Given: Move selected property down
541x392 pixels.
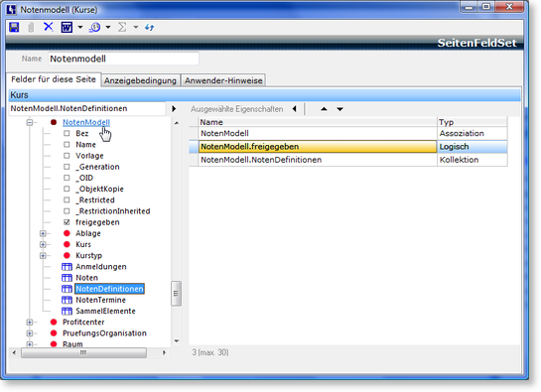Looking at the screenshot, I should [x=339, y=109].
